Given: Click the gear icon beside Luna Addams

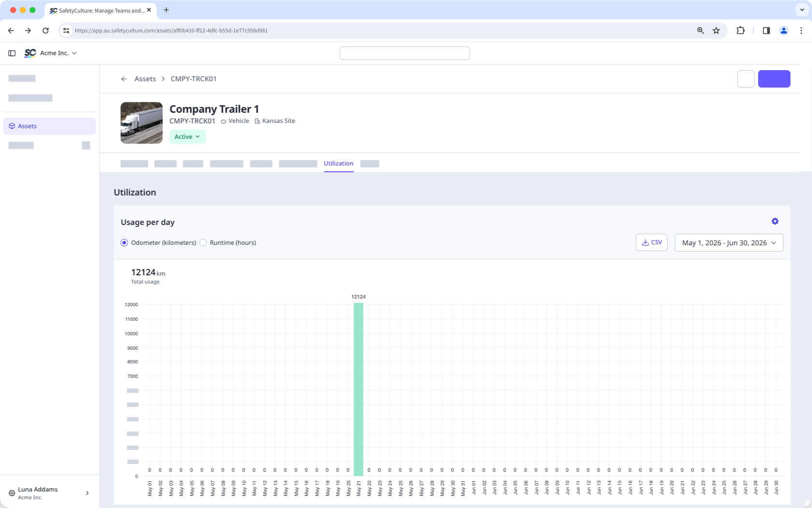Looking at the screenshot, I should click(12, 493).
